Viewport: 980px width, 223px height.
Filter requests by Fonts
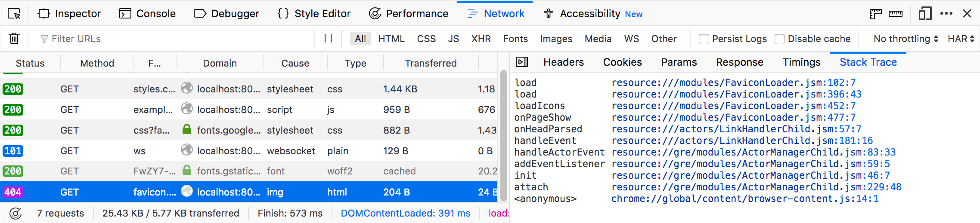pos(515,39)
